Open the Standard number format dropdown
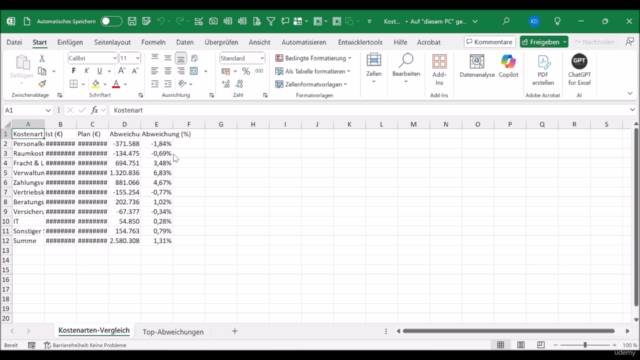Viewport: 640px width, 360px height. pyautogui.click(x=262, y=58)
